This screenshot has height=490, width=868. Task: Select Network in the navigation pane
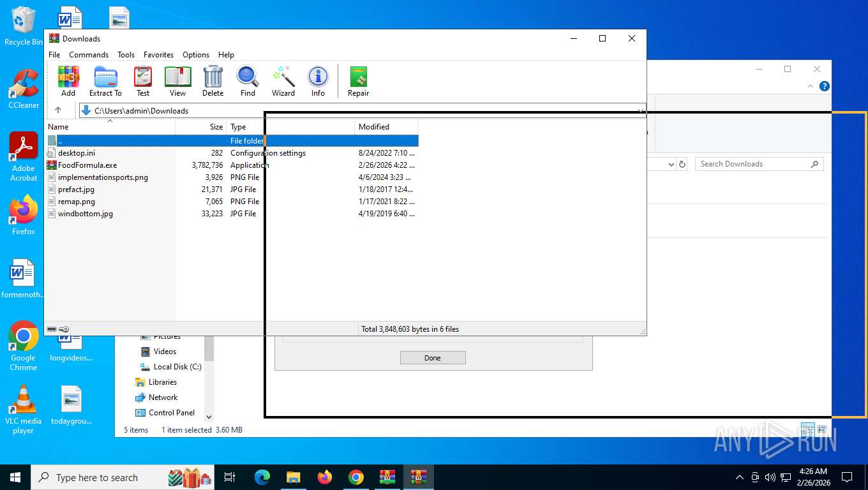(163, 397)
